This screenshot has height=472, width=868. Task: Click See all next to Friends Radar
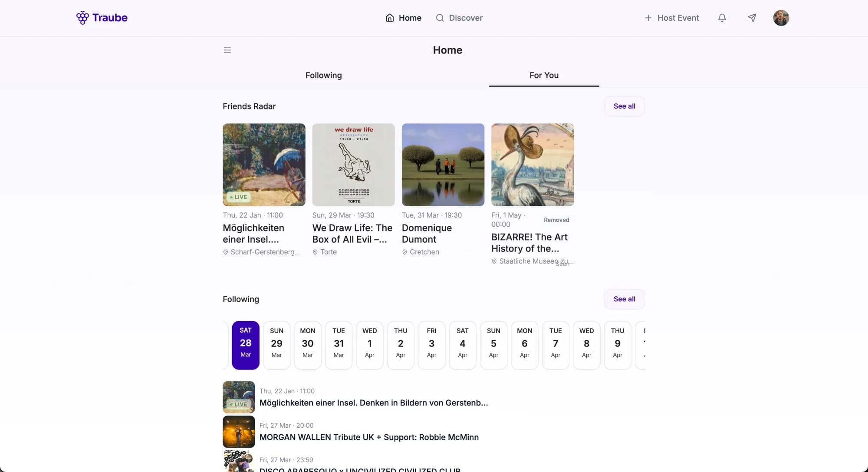[624, 106]
